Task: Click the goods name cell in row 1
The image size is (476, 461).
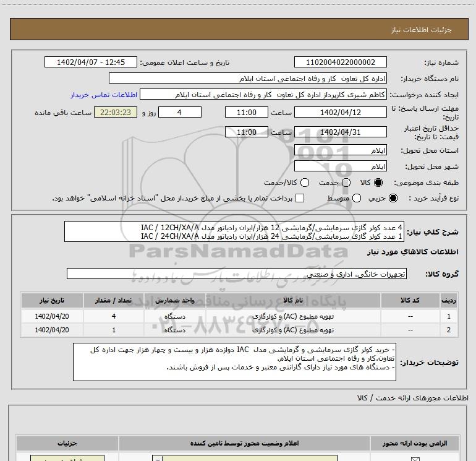Action: [293, 316]
